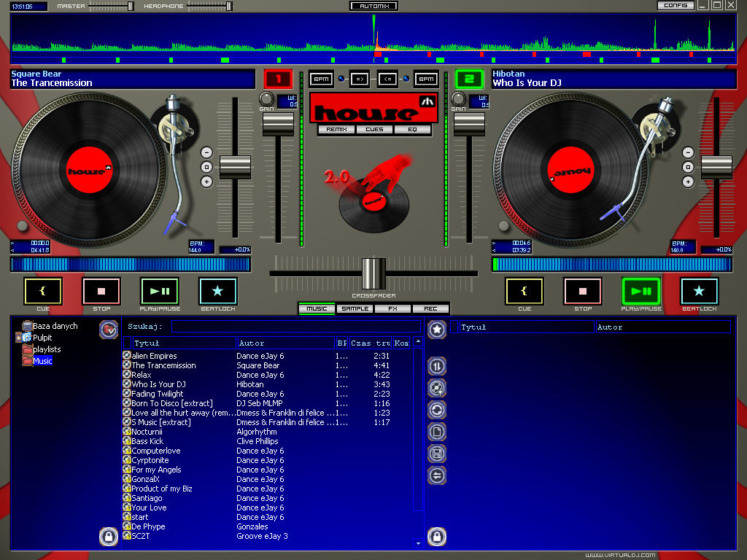747x560 pixels.
Task: Click the Szukaj search field
Action: [296, 326]
